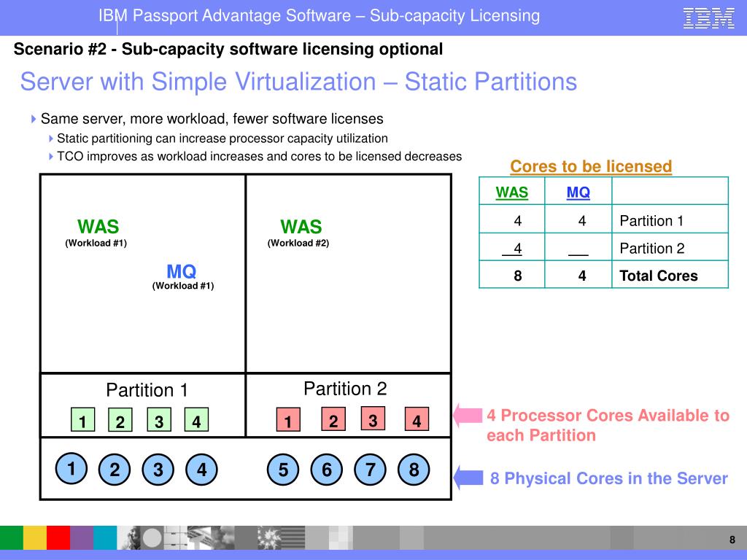Click WAS value 4 in Partition 2 row
The width and height of the screenshot is (747, 560).
(x=518, y=248)
